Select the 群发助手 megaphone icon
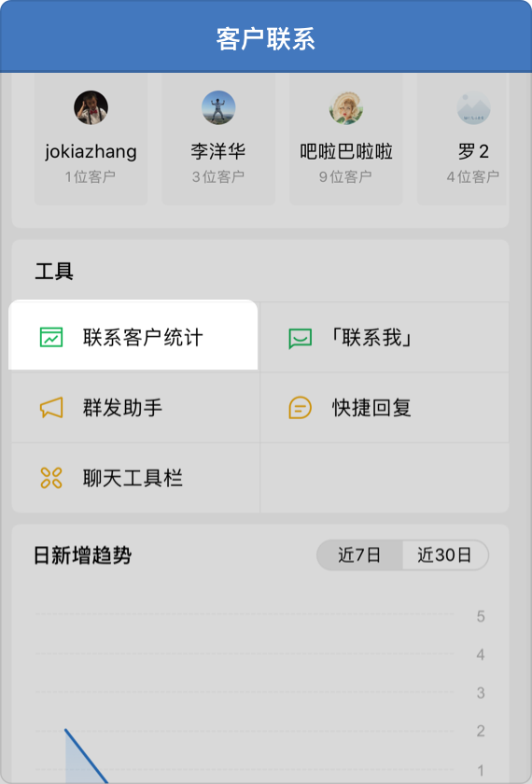Image resolution: width=532 pixels, height=784 pixels. [51, 408]
